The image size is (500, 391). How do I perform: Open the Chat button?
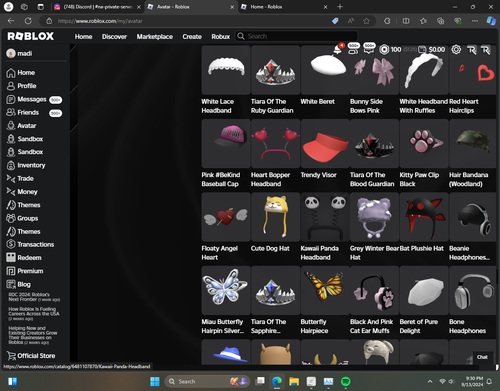[482, 357]
